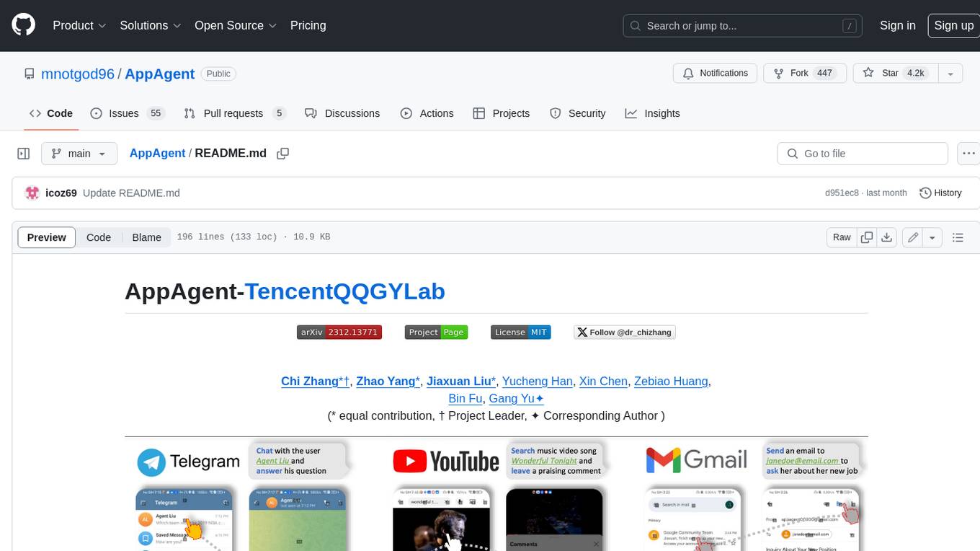Open the main branch selector
The image size is (980, 551).
79,154
